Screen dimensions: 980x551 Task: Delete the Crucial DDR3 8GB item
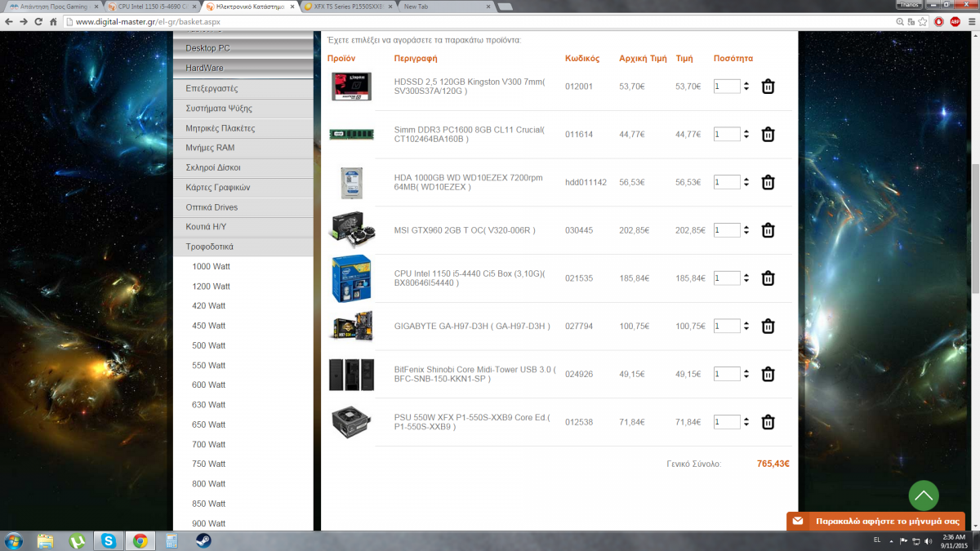coord(768,135)
